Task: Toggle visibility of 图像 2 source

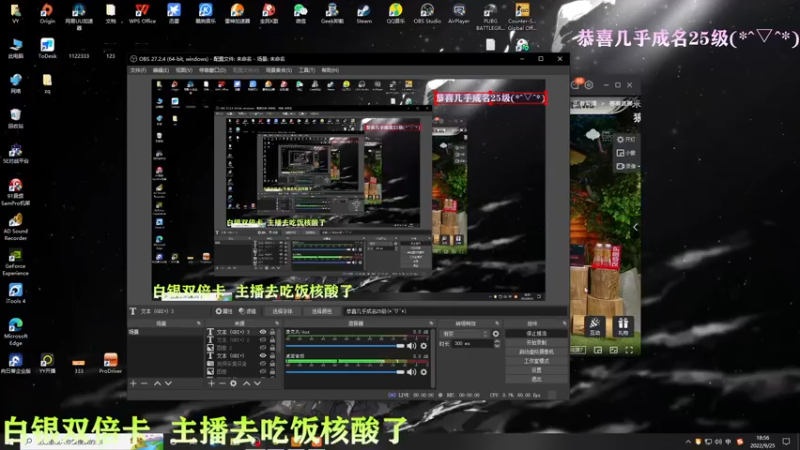Action: point(263,347)
